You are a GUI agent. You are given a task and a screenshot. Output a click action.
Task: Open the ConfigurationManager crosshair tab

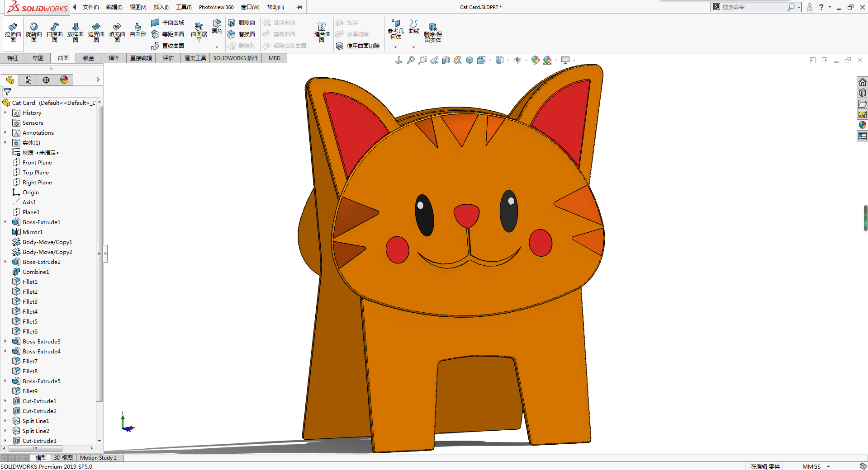[46, 80]
